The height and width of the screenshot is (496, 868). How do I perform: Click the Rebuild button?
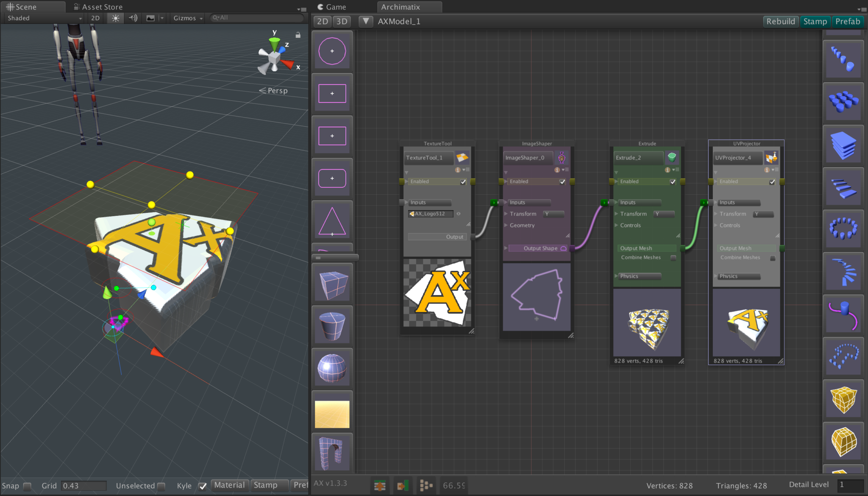pos(780,21)
